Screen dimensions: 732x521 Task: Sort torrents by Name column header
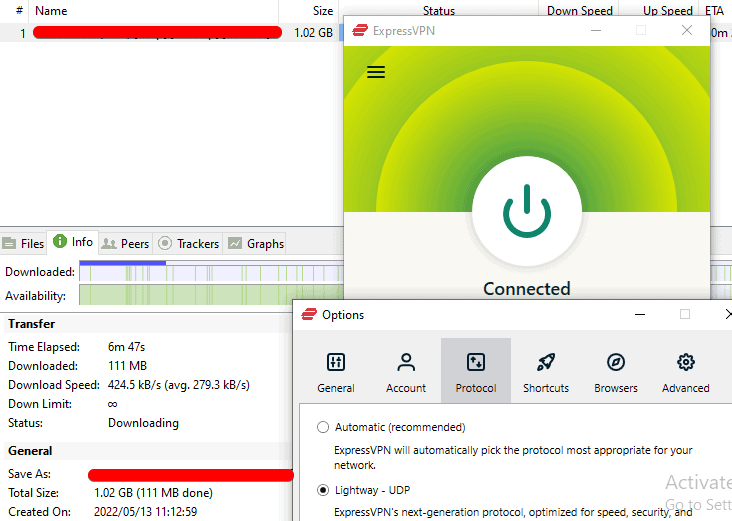click(x=154, y=11)
